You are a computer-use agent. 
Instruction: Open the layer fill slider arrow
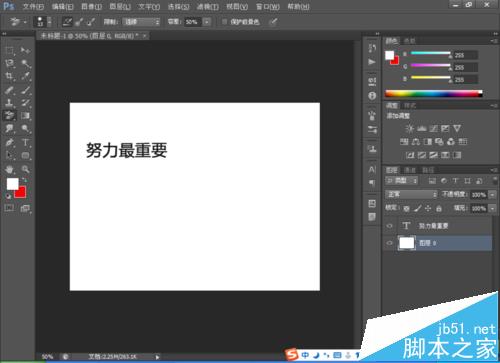pos(492,208)
